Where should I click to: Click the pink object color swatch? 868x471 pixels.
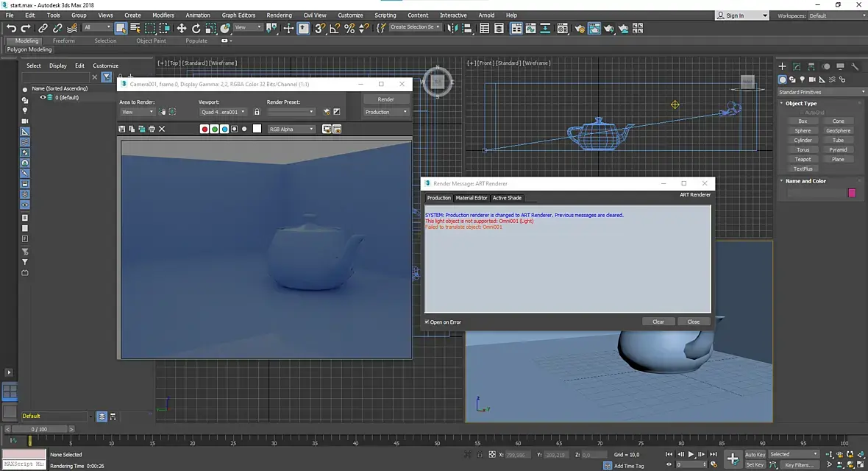(x=852, y=193)
